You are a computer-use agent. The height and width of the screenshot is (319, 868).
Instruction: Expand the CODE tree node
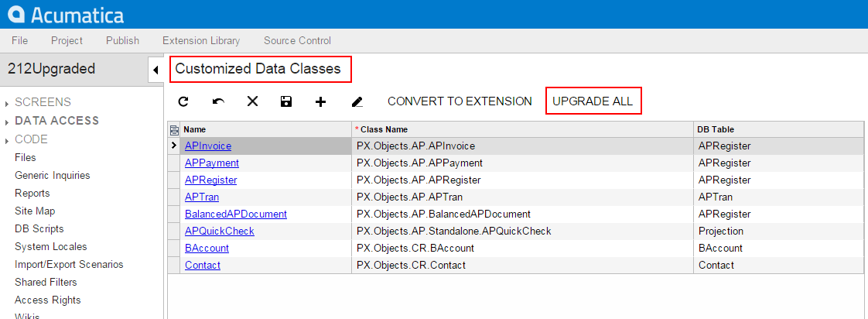click(x=8, y=140)
